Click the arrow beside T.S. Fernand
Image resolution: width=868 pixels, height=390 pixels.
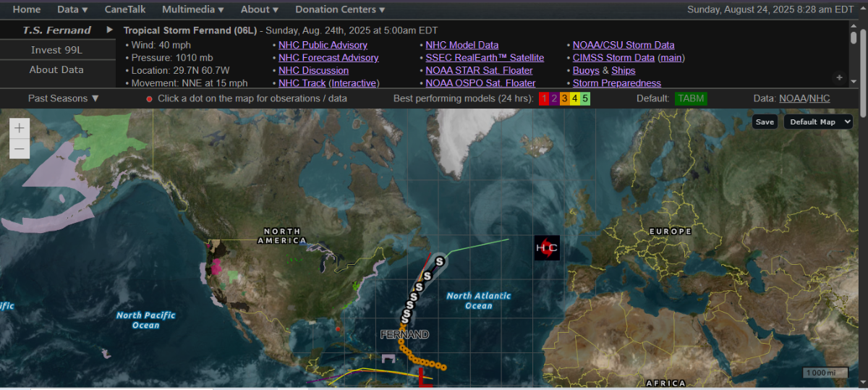110,30
